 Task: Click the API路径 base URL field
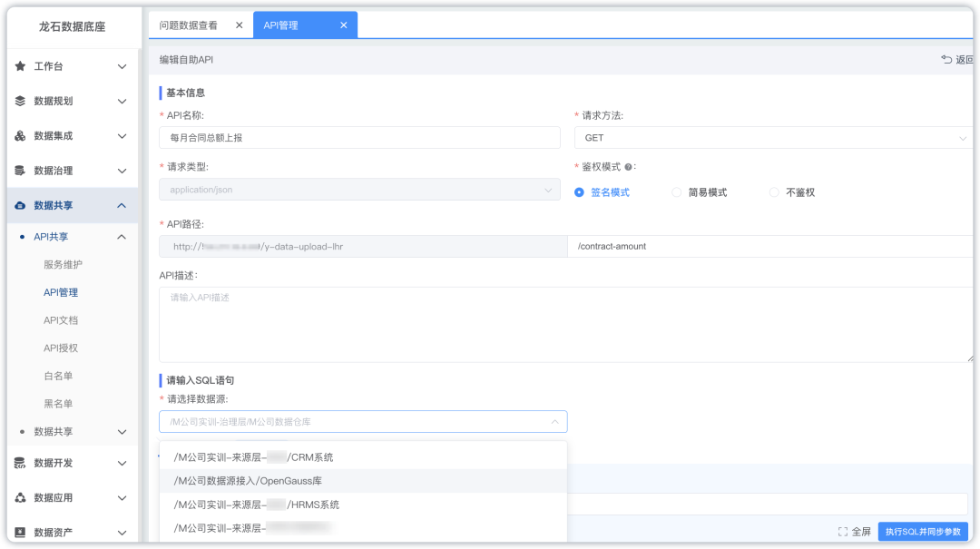[x=363, y=246]
